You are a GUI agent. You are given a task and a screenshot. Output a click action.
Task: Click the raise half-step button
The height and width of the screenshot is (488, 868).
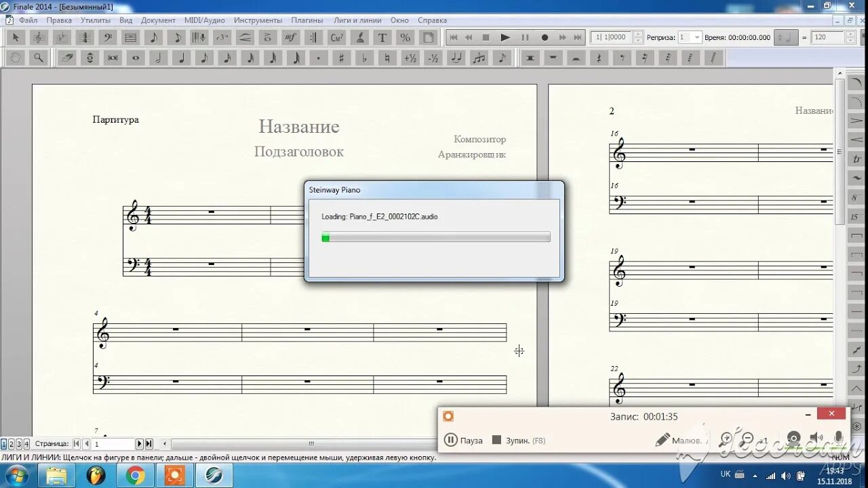[x=410, y=58]
